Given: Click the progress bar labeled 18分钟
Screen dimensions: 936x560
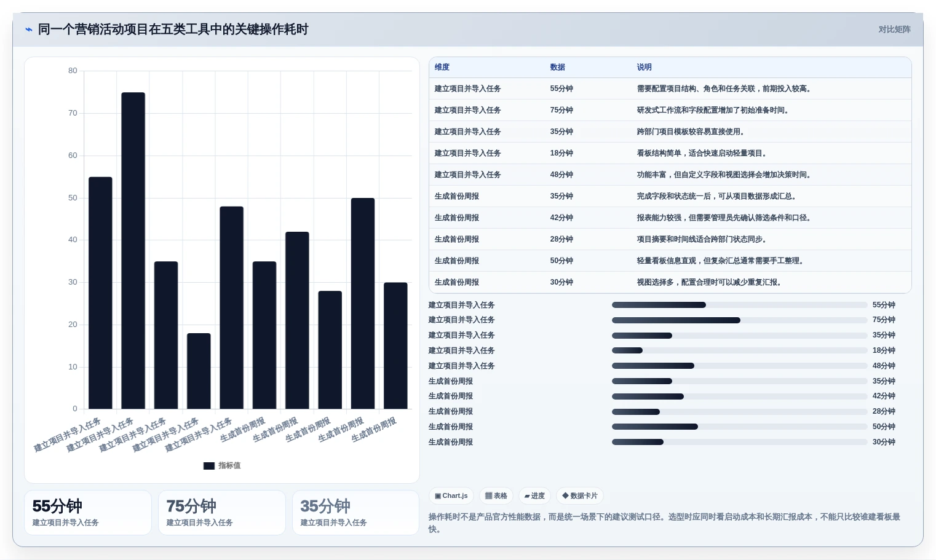Looking at the screenshot, I should pos(739,351).
